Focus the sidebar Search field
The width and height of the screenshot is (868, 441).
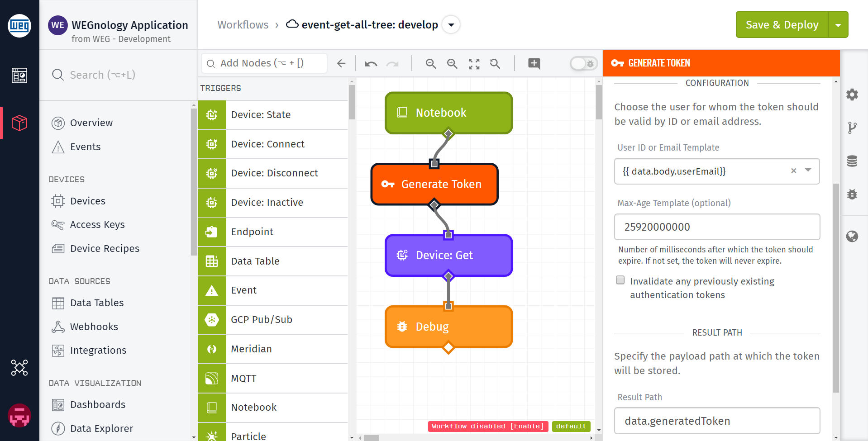pyautogui.click(x=119, y=75)
